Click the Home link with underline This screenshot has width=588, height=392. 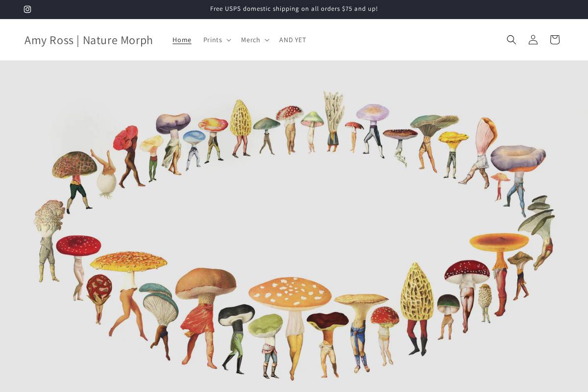coord(182,40)
